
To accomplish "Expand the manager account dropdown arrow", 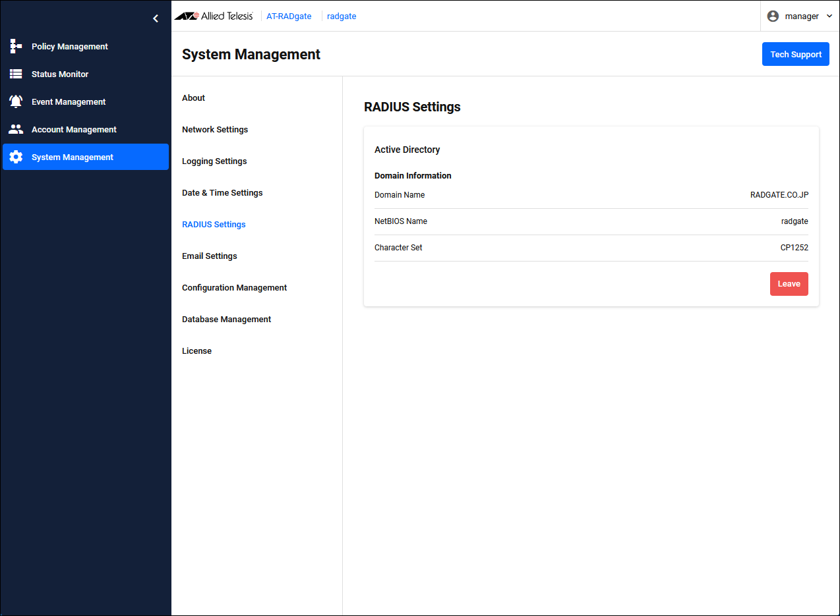I will click(829, 16).
